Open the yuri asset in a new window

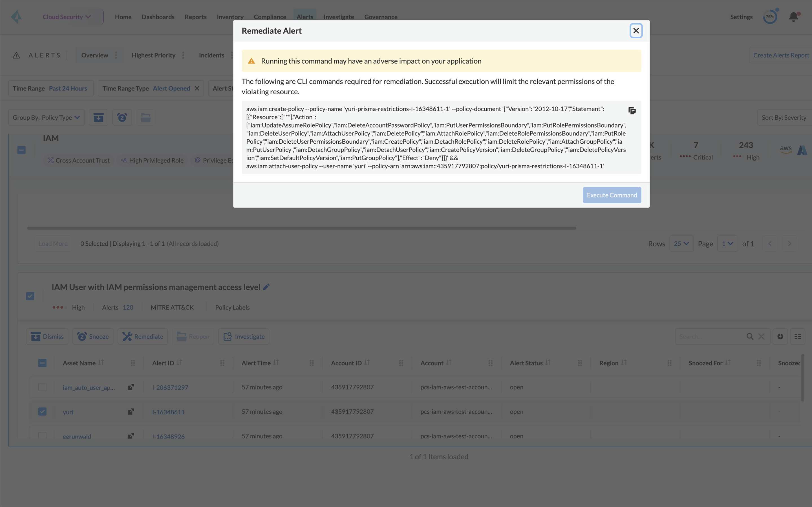(131, 412)
